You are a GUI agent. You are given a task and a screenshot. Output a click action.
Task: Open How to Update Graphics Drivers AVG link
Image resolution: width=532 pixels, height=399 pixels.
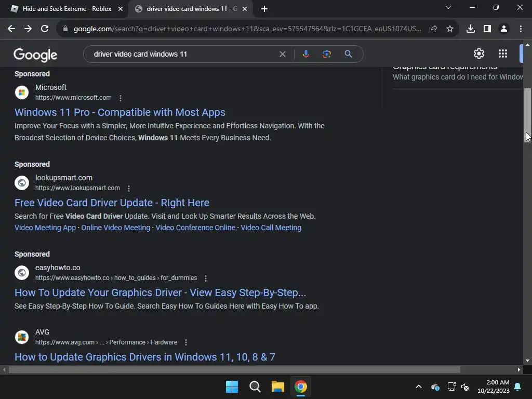[145, 357]
